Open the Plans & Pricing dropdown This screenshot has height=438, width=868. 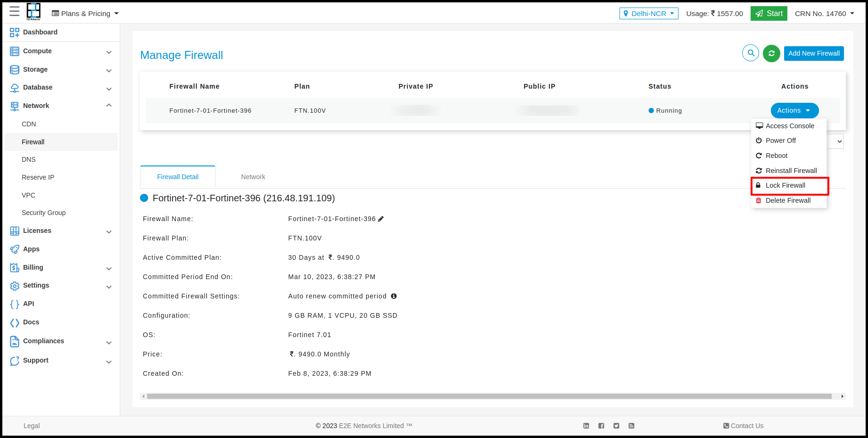85,14
